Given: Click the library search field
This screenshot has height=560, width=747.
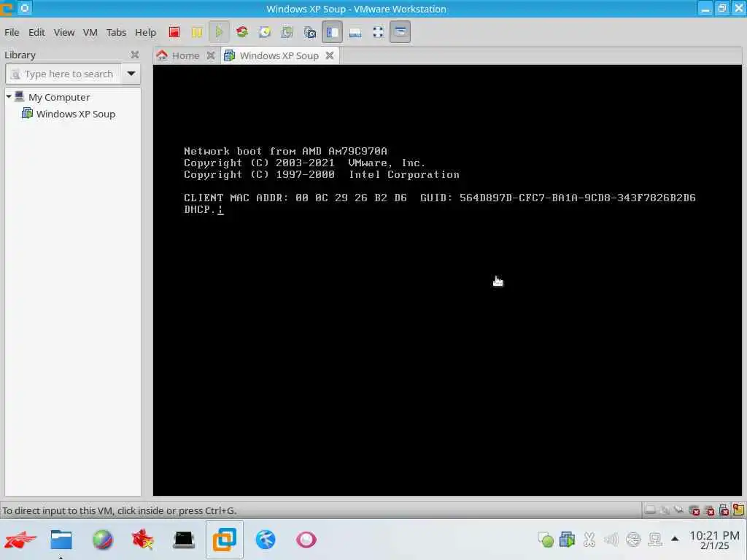Looking at the screenshot, I should tap(63, 74).
